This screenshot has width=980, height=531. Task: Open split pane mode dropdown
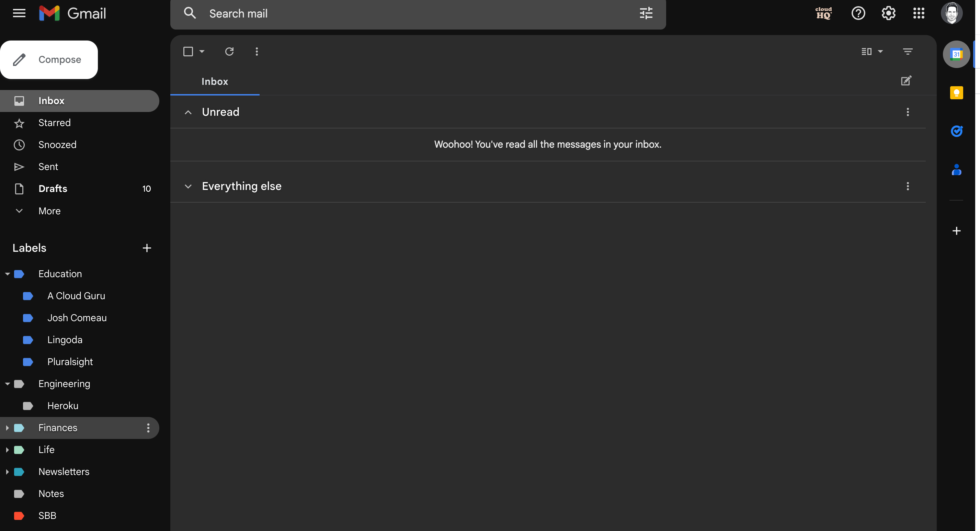pyautogui.click(x=880, y=52)
